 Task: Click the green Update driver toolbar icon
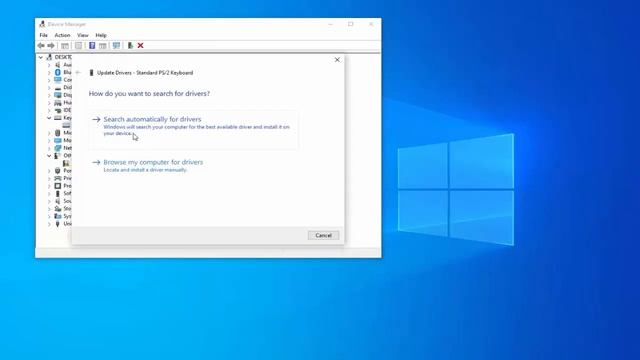(x=130, y=46)
